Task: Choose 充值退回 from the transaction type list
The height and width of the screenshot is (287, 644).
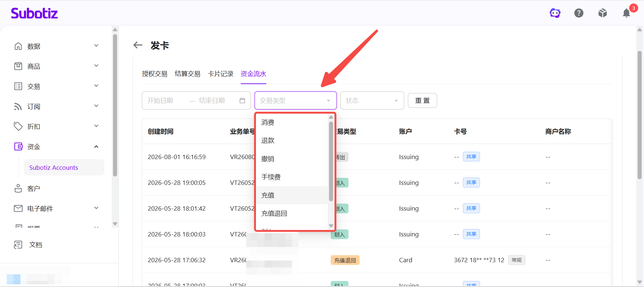Action: point(292,213)
